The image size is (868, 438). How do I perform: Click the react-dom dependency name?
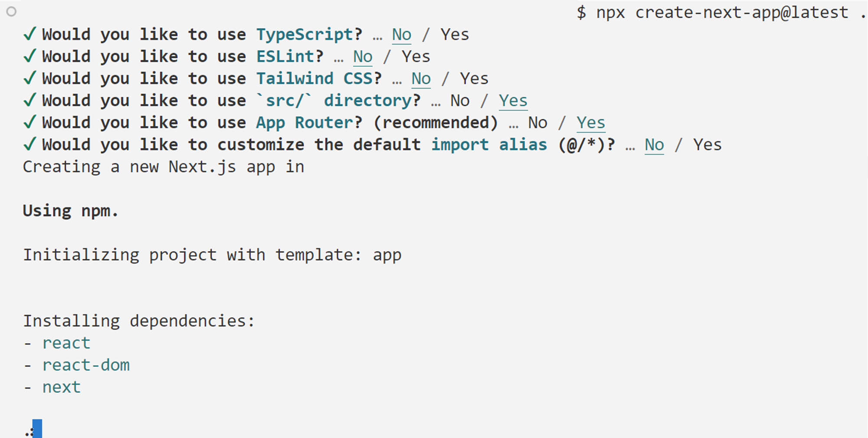[x=86, y=365]
